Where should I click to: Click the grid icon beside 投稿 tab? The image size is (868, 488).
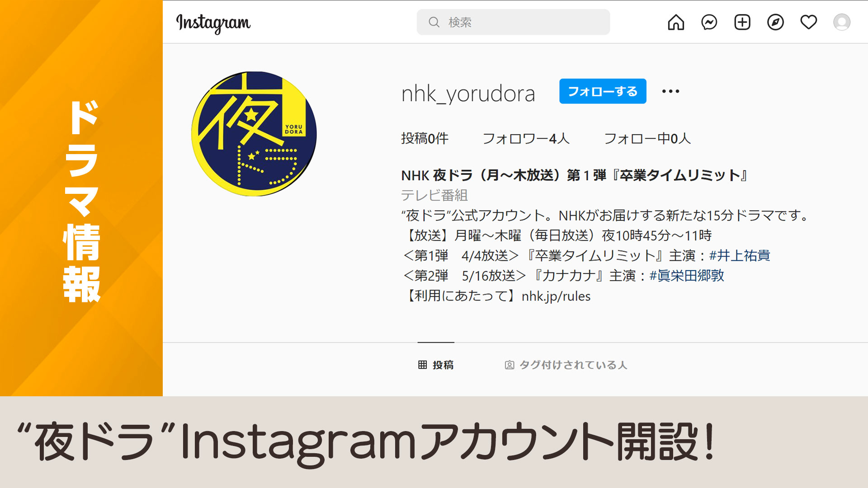[422, 365]
